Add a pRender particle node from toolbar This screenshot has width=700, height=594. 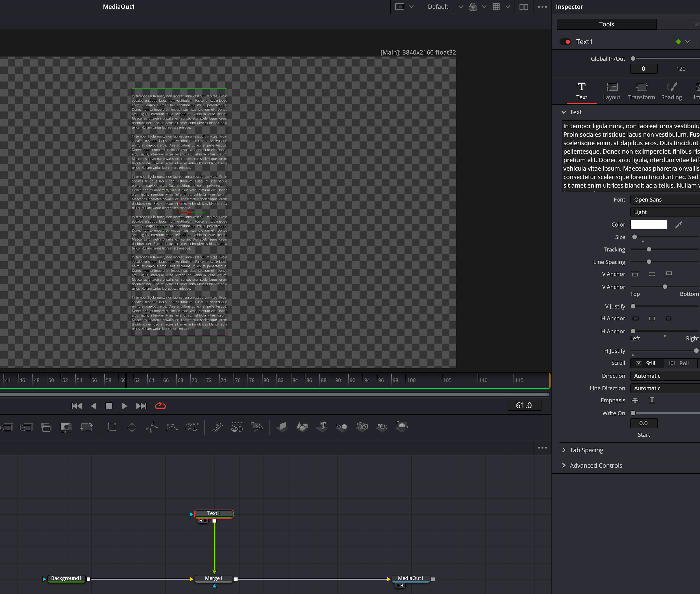[x=257, y=427]
